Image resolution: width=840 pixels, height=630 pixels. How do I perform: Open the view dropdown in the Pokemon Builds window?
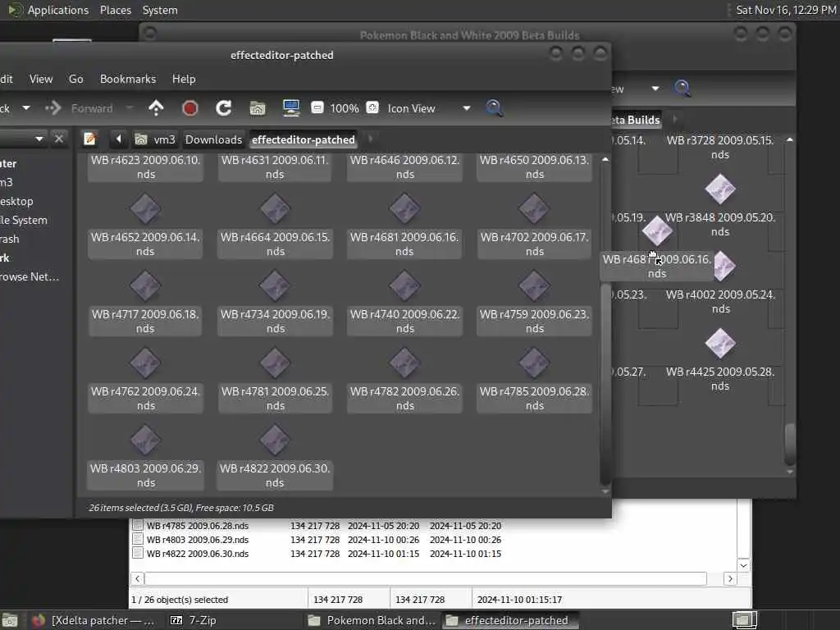[x=655, y=89]
